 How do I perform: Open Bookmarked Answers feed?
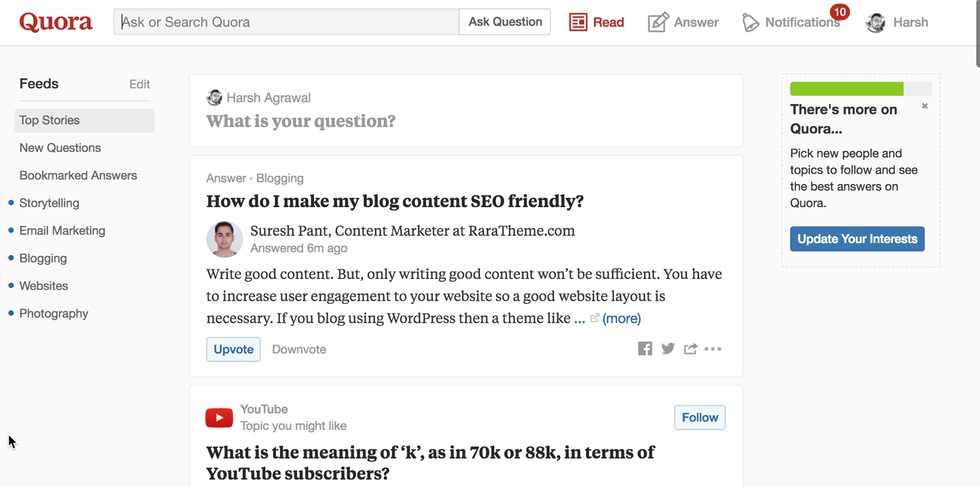(78, 175)
